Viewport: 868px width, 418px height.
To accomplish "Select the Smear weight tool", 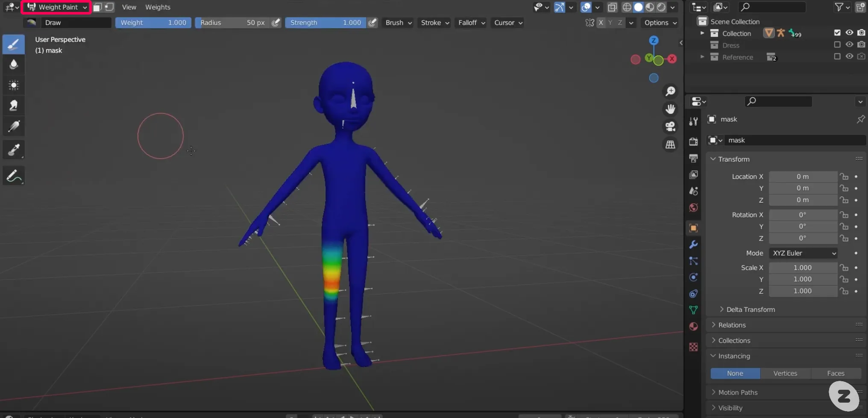I will [14, 106].
